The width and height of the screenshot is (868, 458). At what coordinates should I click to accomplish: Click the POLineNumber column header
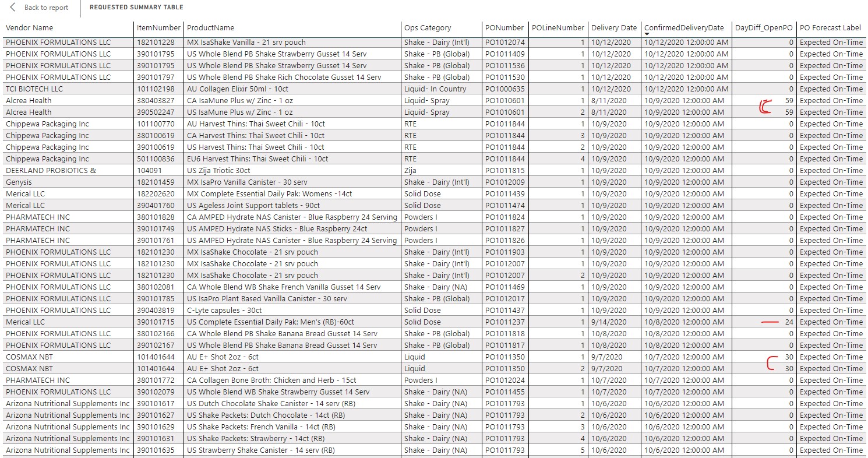(x=558, y=27)
